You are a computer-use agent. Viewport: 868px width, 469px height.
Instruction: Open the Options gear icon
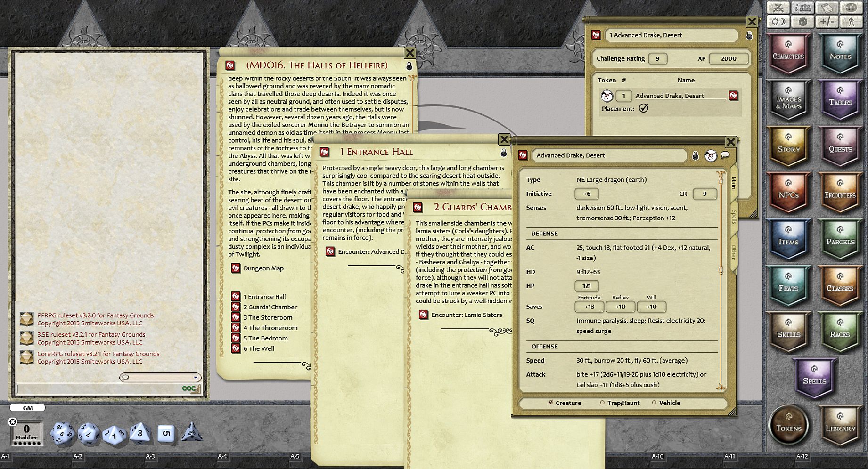802,22
